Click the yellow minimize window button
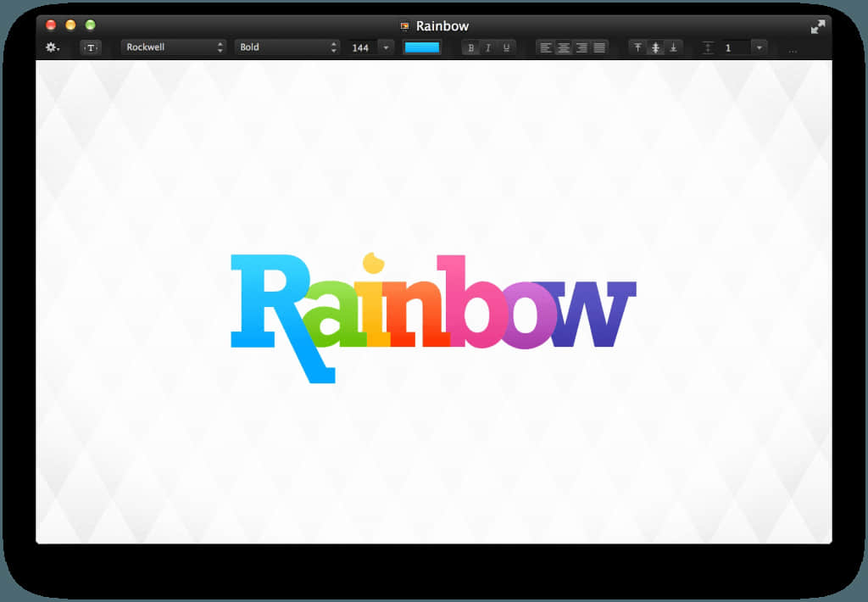Viewport: 868px width, 602px height. click(70, 25)
